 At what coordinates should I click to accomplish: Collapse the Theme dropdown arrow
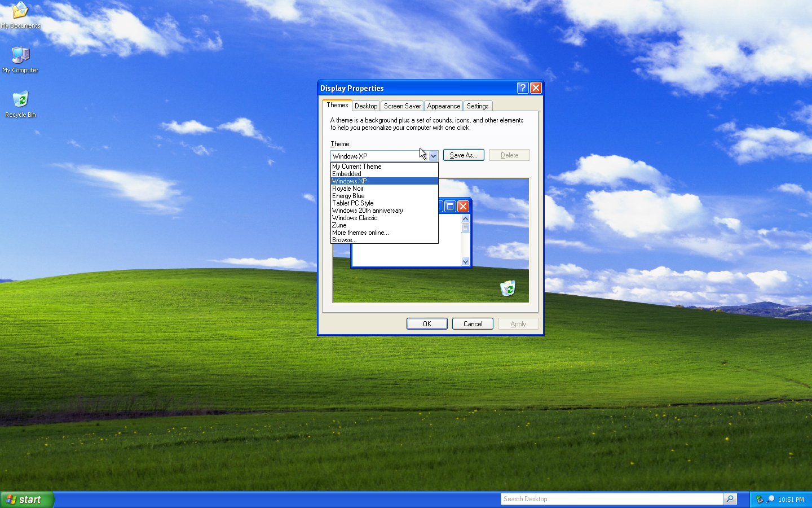[x=433, y=156]
